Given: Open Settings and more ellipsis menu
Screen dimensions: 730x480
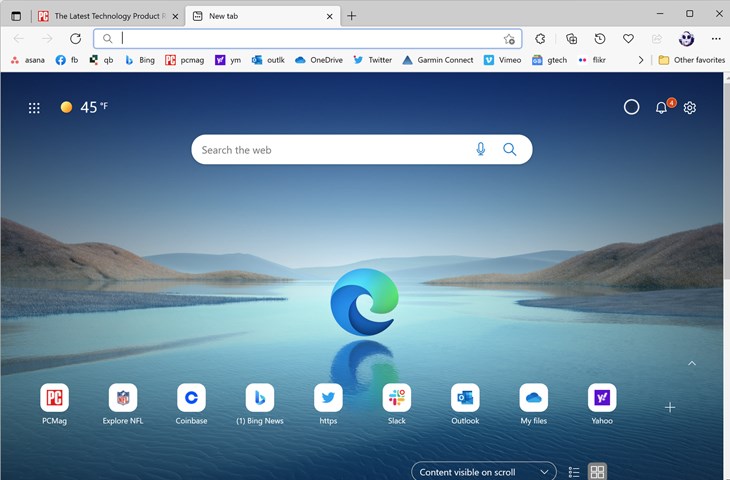Looking at the screenshot, I should click(x=716, y=39).
